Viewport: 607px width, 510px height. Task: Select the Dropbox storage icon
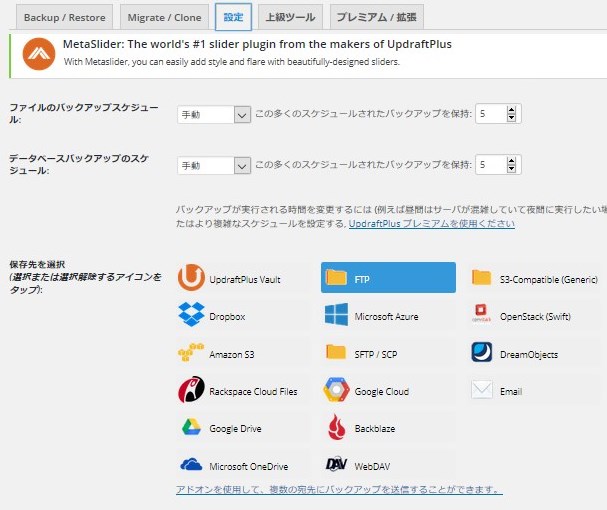(x=191, y=316)
